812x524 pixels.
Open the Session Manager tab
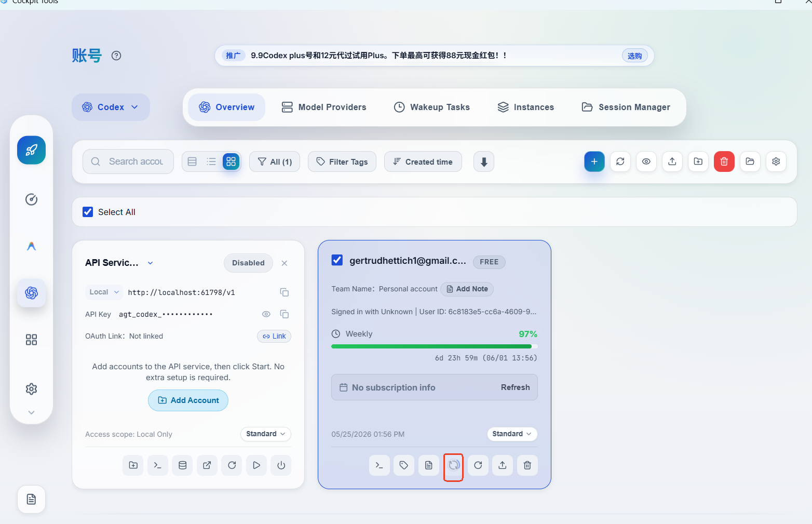626,107
